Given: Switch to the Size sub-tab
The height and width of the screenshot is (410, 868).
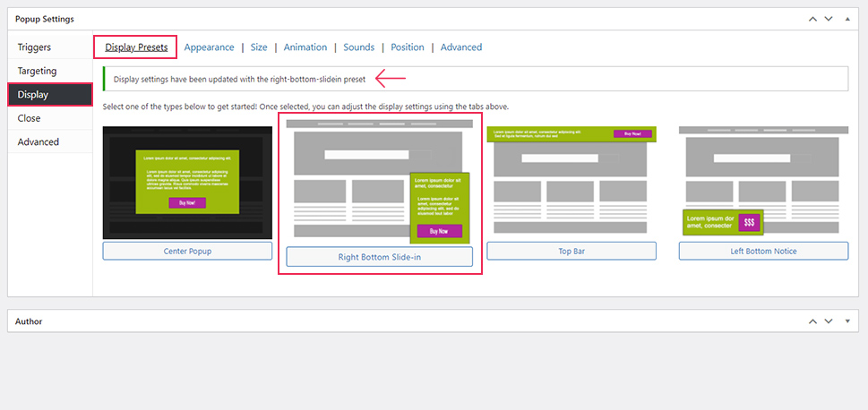Looking at the screenshot, I should (259, 47).
